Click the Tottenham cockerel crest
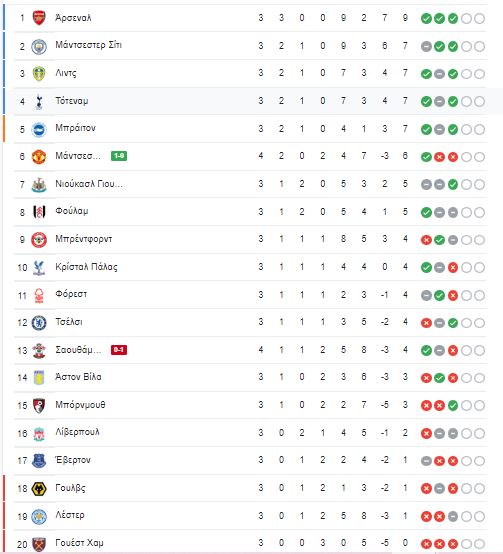This screenshot has width=503, height=554. pyautogui.click(x=39, y=102)
